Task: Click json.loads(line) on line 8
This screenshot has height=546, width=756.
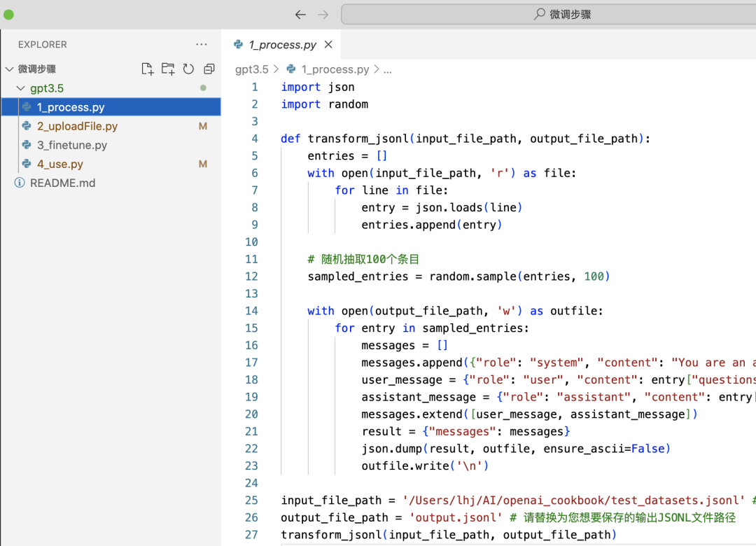Action: point(469,207)
